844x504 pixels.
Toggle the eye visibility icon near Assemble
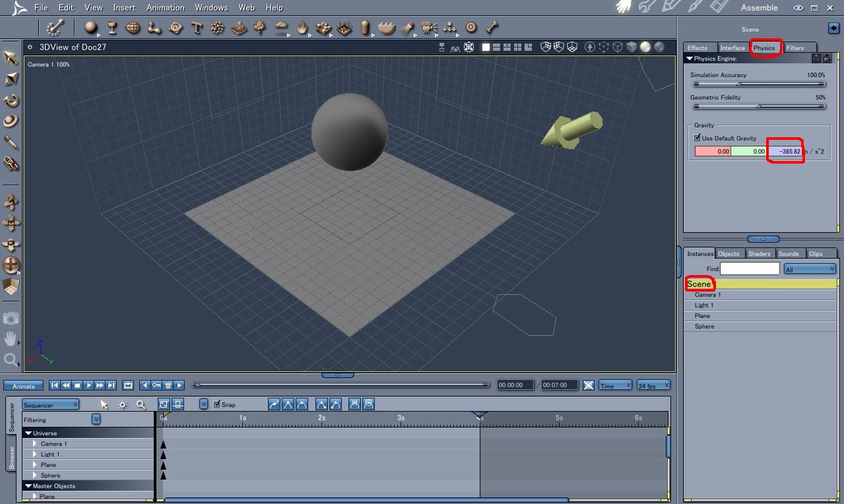click(798, 8)
